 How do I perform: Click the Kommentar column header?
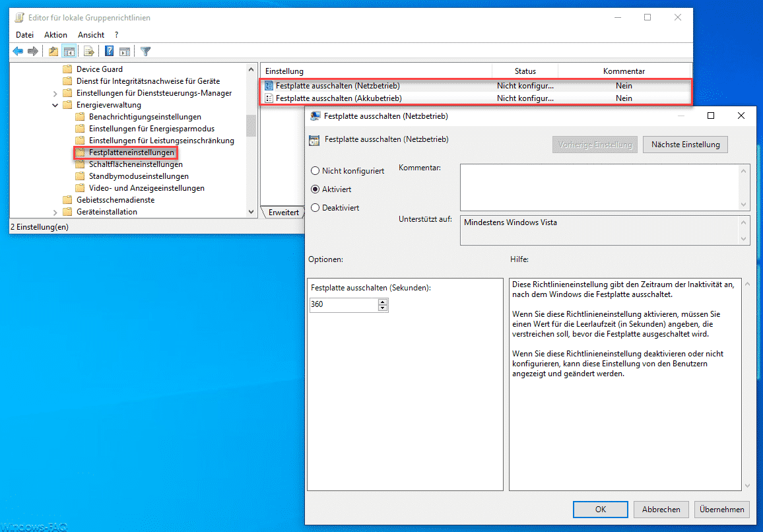[x=624, y=71]
